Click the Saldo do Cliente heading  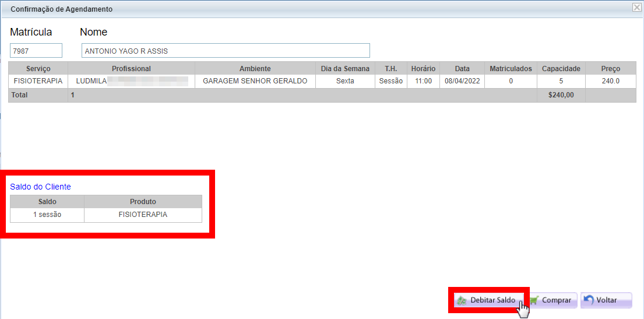(40, 187)
